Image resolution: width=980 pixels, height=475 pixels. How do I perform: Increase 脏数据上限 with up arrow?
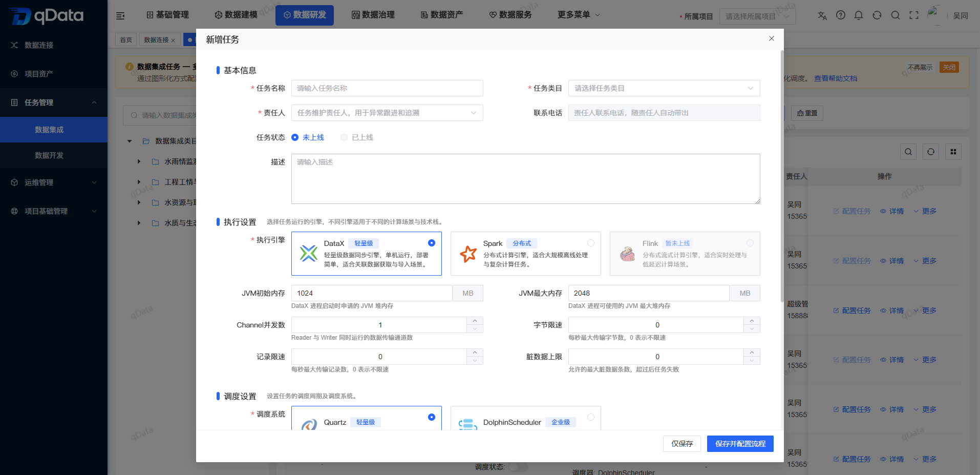pos(752,353)
